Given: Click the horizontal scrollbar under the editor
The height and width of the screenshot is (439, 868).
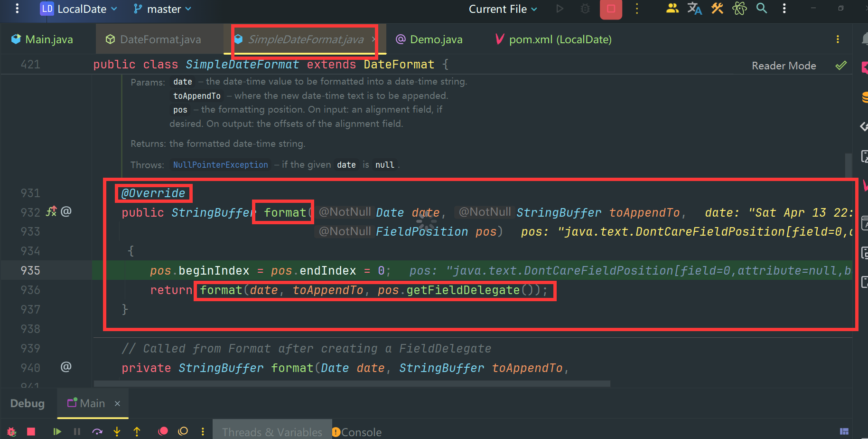Looking at the screenshot, I should click(x=352, y=383).
